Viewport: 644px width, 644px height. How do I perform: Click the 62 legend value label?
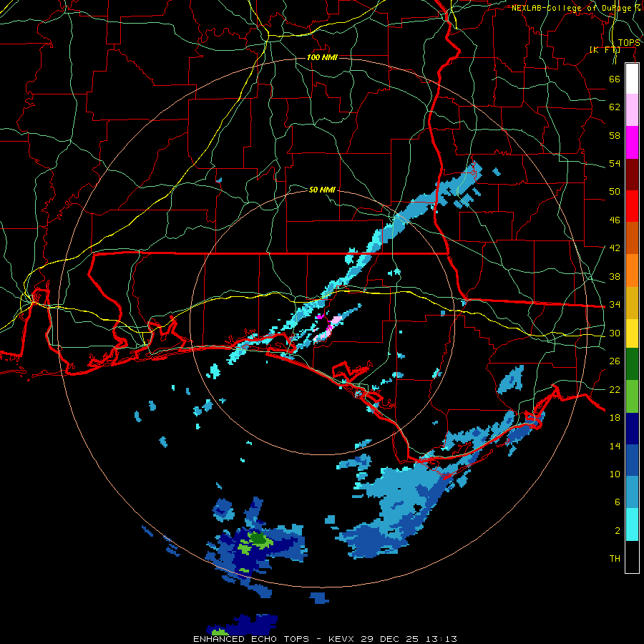615,107
